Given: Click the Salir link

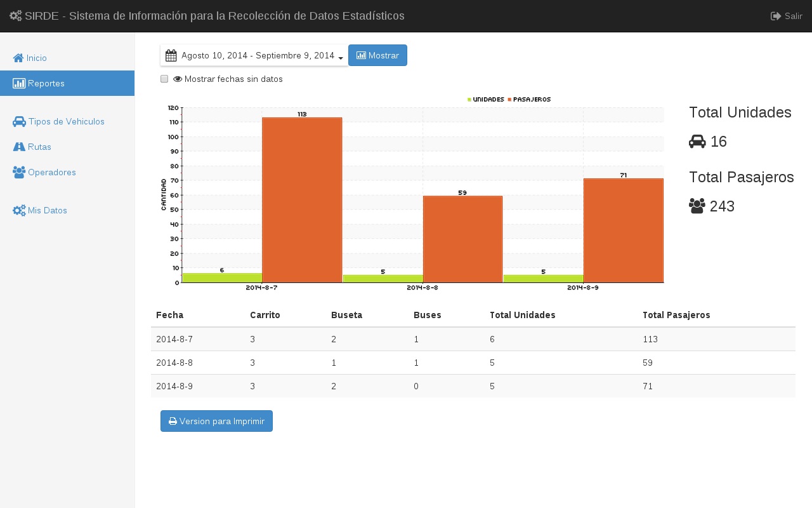Looking at the screenshot, I should pyautogui.click(x=787, y=16).
